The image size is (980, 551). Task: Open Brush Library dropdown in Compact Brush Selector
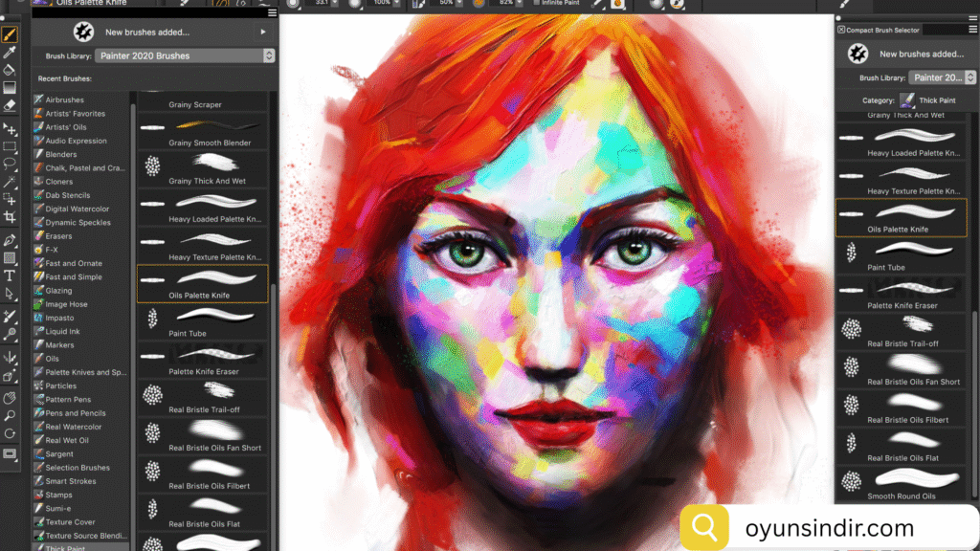point(938,77)
